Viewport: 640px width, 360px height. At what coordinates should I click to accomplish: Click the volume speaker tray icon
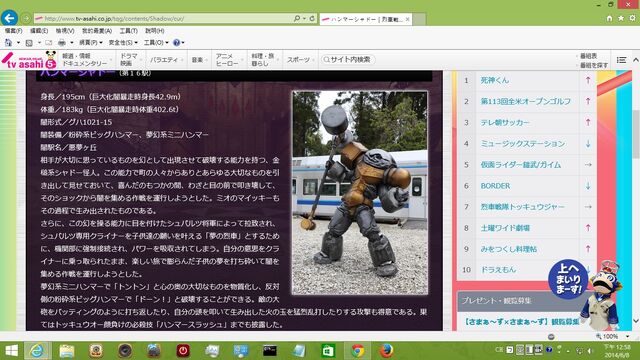click(x=590, y=351)
